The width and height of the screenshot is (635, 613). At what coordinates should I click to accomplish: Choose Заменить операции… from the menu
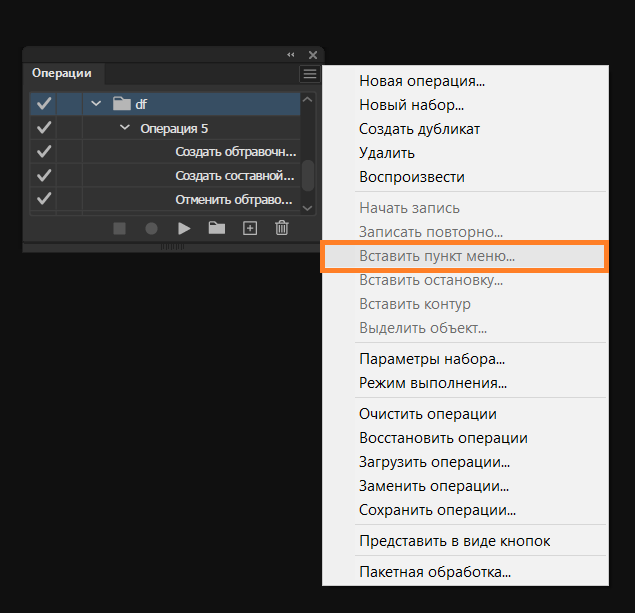click(465, 485)
